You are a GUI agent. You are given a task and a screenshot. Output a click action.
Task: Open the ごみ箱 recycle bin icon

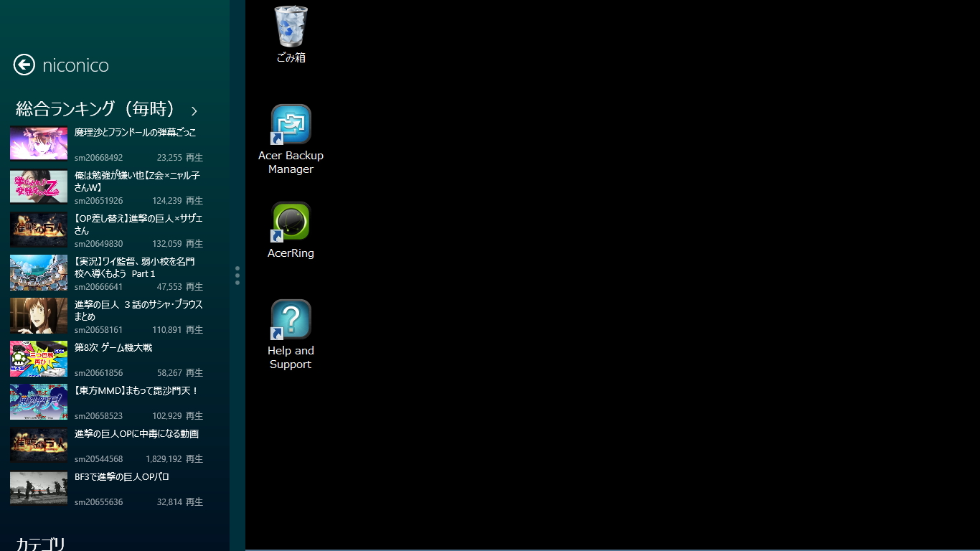(291, 34)
